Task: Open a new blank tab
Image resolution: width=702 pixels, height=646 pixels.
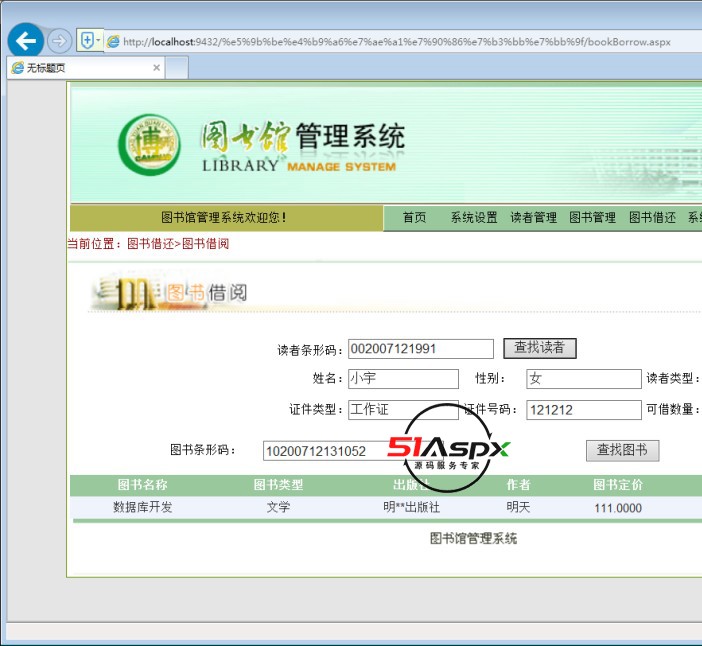Action: click(177, 68)
